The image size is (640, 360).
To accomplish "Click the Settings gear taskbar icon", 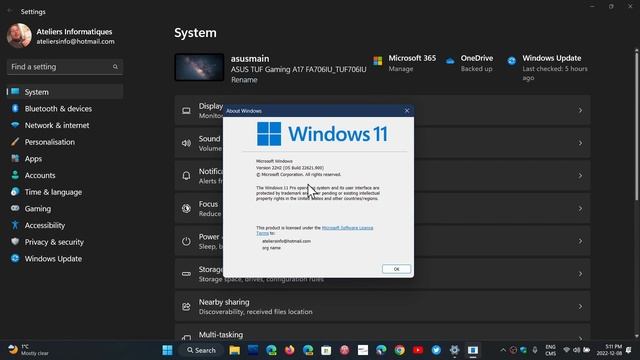I will 454,350.
